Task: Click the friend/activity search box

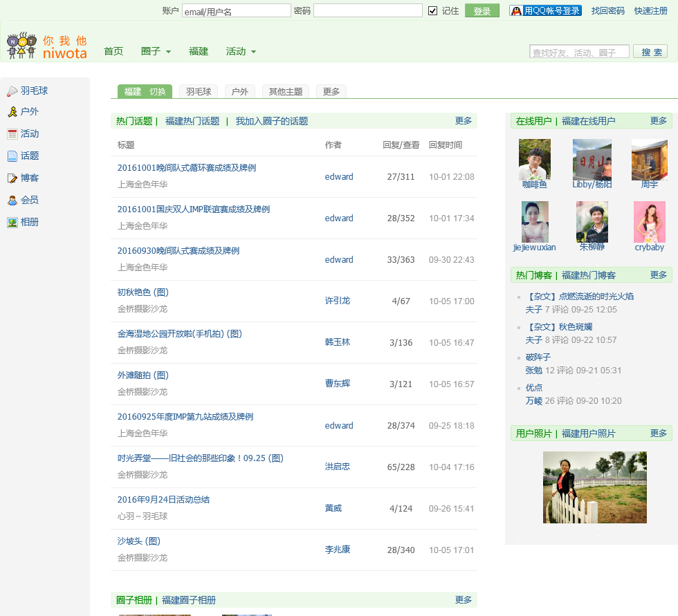Action: 579,52
